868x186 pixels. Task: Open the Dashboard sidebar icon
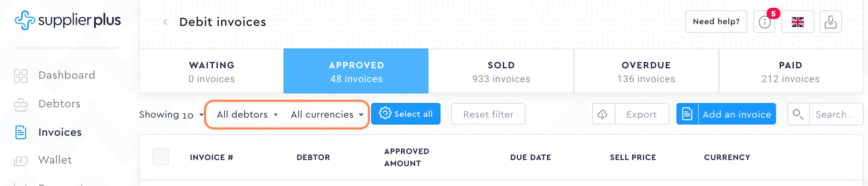(x=21, y=76)
